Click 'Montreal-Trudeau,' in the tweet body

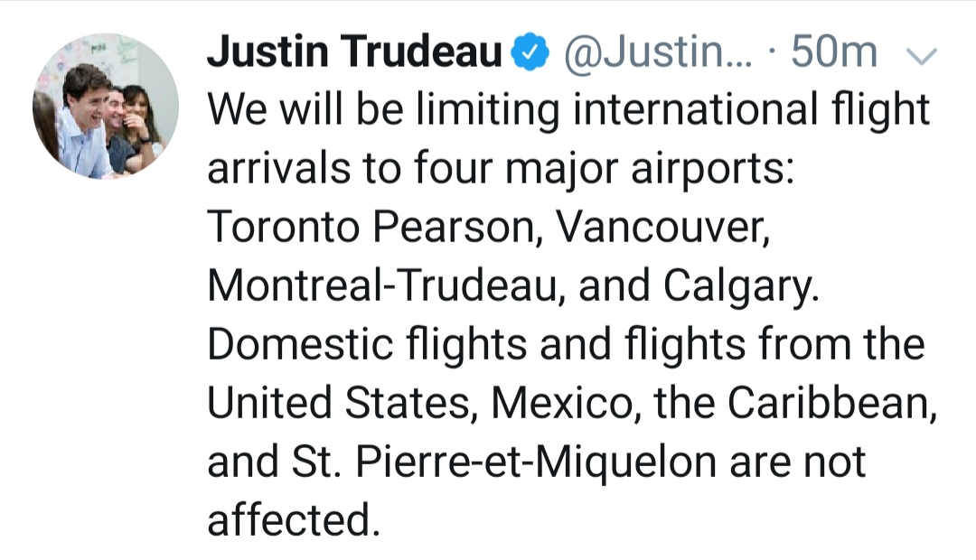point(386,285)
